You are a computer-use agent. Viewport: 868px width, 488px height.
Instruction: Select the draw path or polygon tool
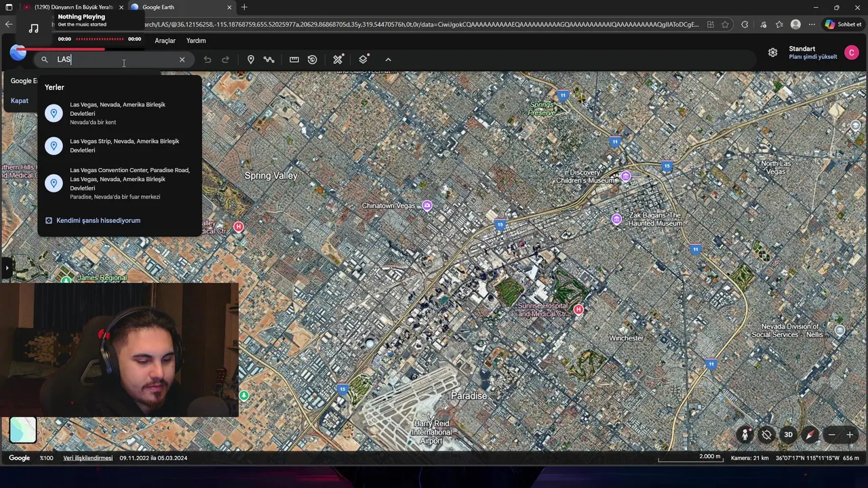pos(269,60)
